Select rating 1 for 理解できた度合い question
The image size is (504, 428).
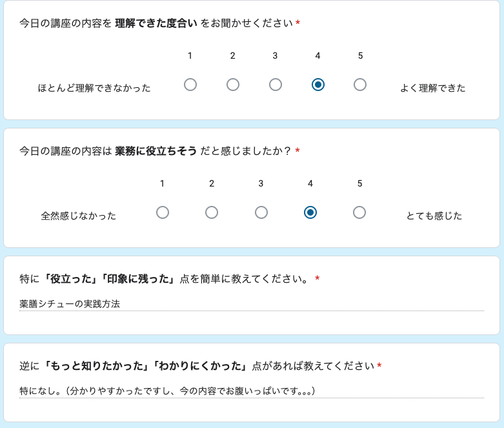pyautogui.click(x=190, y=85)
